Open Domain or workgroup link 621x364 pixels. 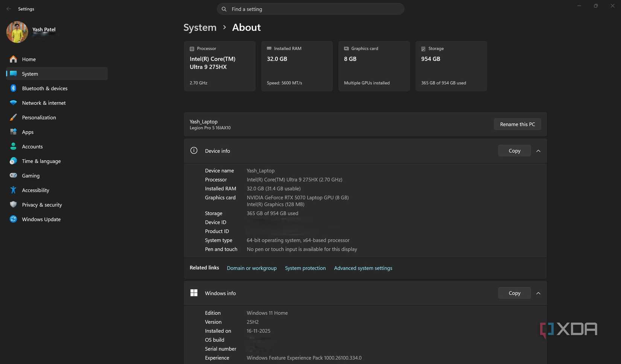coord(252,268)
